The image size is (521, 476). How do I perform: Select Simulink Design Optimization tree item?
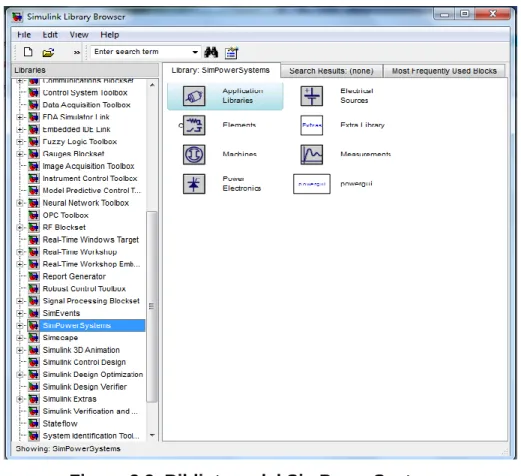[93, 375]
